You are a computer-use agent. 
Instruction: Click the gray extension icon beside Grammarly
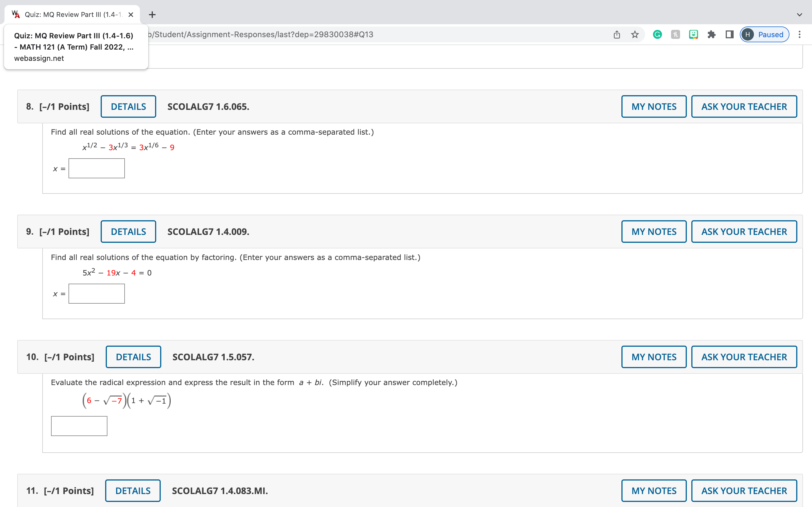click(675, 35)
